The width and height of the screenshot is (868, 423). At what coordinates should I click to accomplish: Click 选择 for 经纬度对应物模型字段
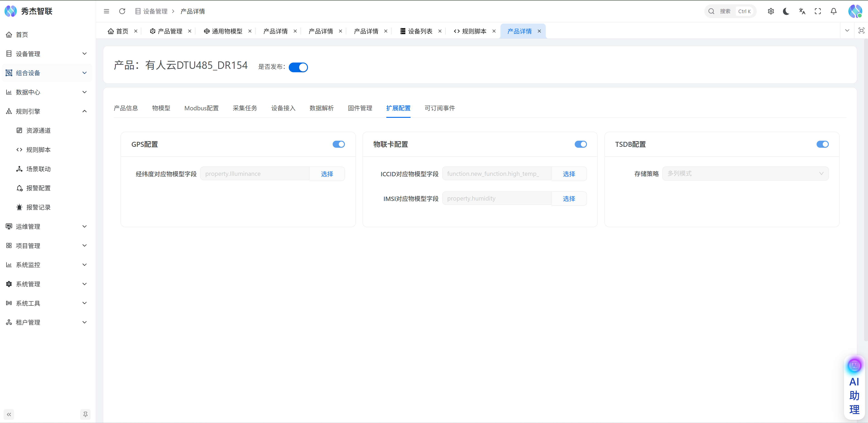pyautogui.click(x=327, y=174)
